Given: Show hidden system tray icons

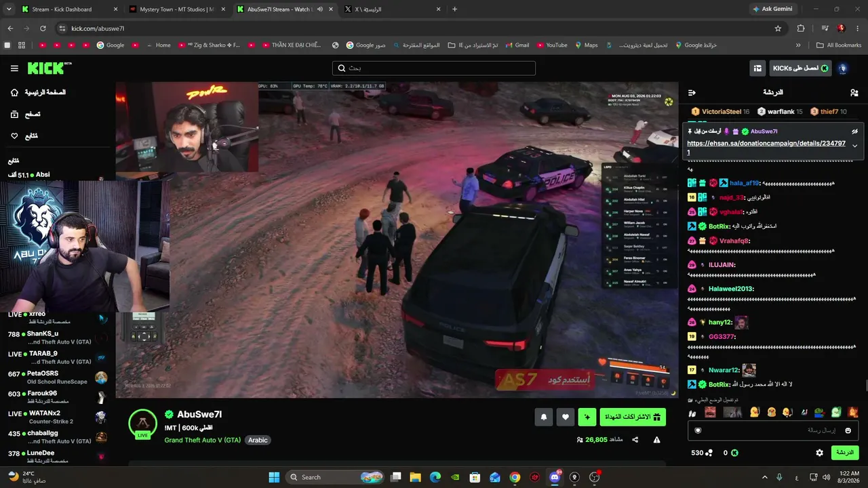Looking at the screenshot, I should (765, 477).
